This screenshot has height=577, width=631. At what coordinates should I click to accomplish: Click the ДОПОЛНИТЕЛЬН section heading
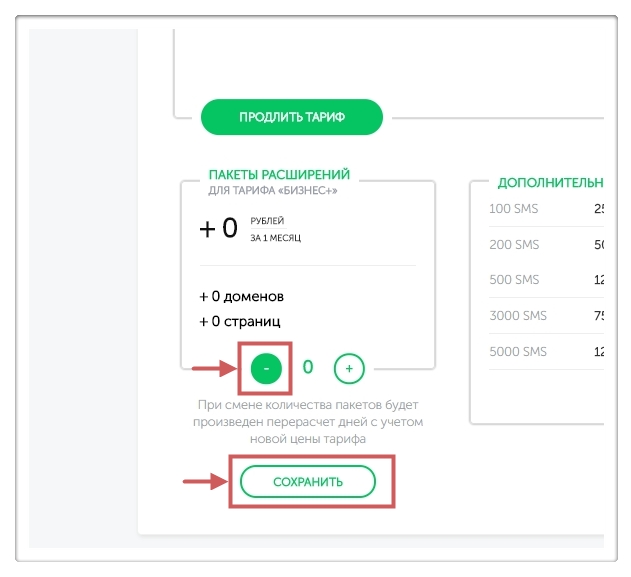pos(550,183)
